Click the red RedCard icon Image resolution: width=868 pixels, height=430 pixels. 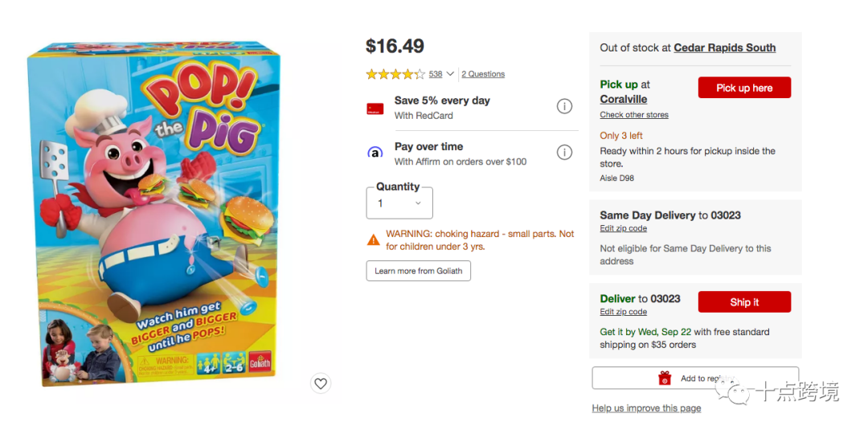[375, 109]
